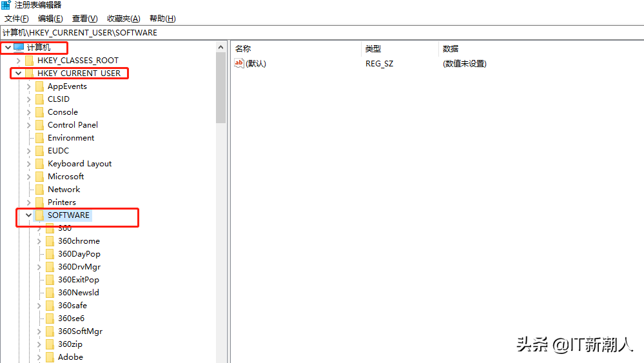Click the CLSID folder icon
The height and width of the screenshot is (363, 644).
pos(39,99)
